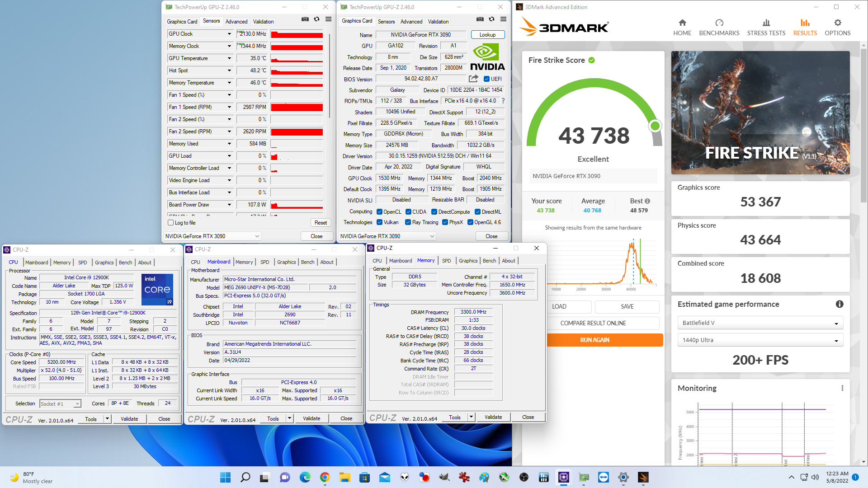This screenshot has width=868, height=488.
Task: Select RESULTS tab in 3DMark
Action: (x=805, y=28)
